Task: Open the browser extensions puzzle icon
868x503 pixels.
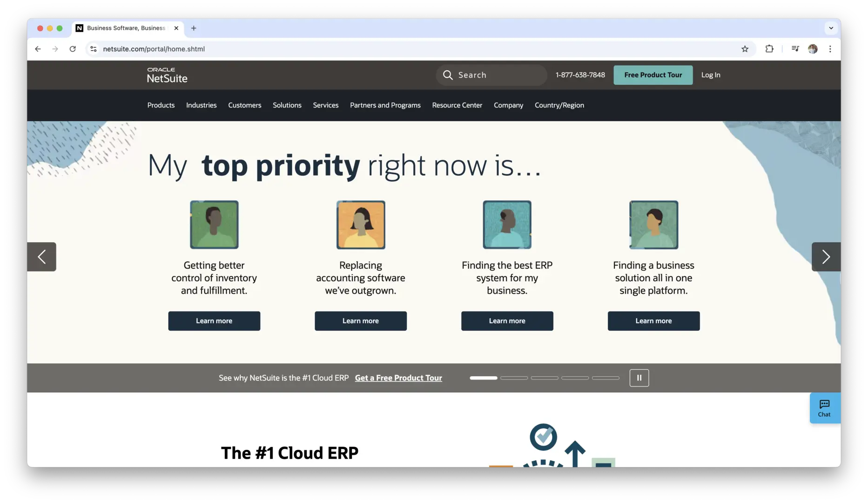Action: [769, 49]
